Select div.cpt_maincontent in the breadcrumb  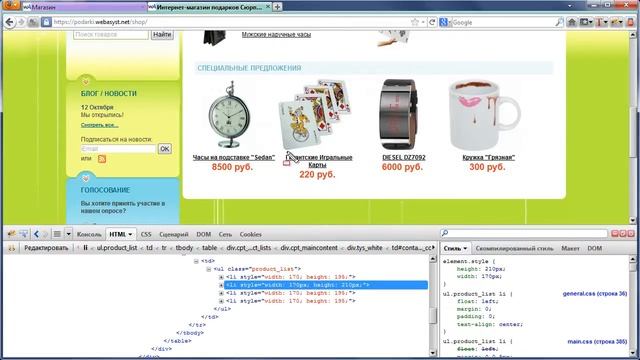pyautogui.click(x=309, y=248)
